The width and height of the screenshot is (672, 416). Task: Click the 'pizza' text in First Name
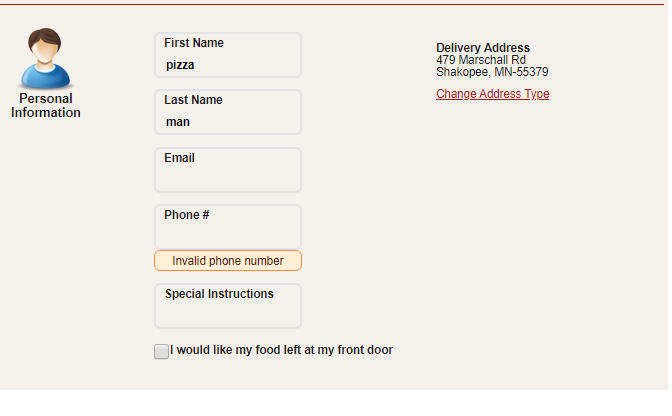pyautogui.click(x=180, y=65)
